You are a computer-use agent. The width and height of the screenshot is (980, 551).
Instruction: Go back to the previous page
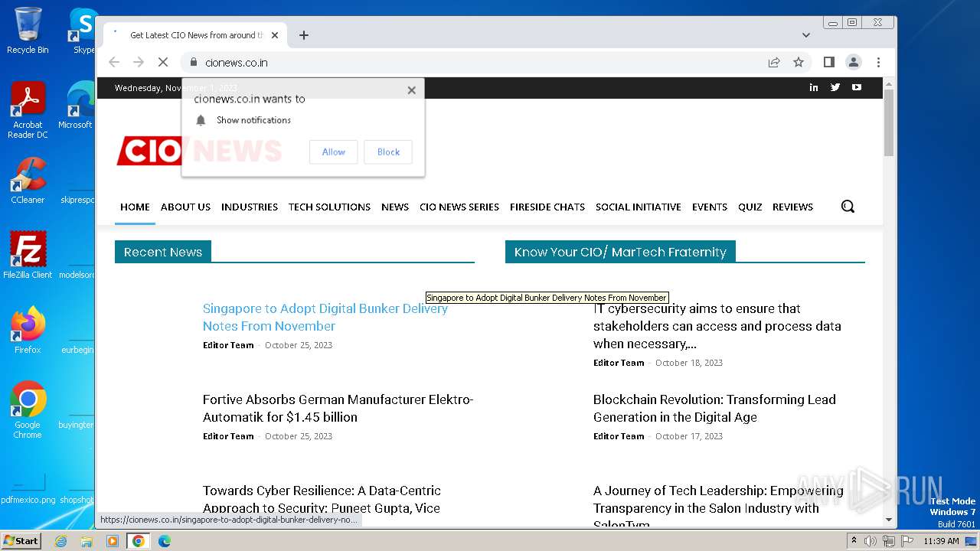[114, 63]
